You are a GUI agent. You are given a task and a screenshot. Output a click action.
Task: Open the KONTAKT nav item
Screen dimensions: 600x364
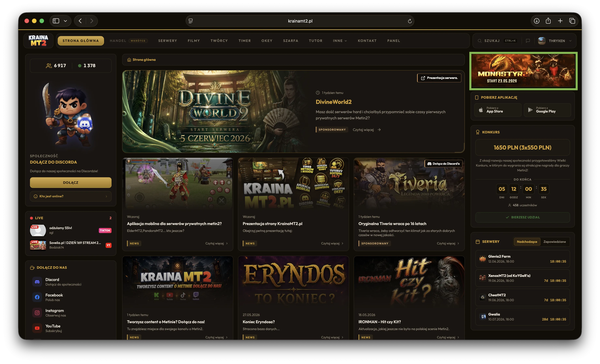367,41
